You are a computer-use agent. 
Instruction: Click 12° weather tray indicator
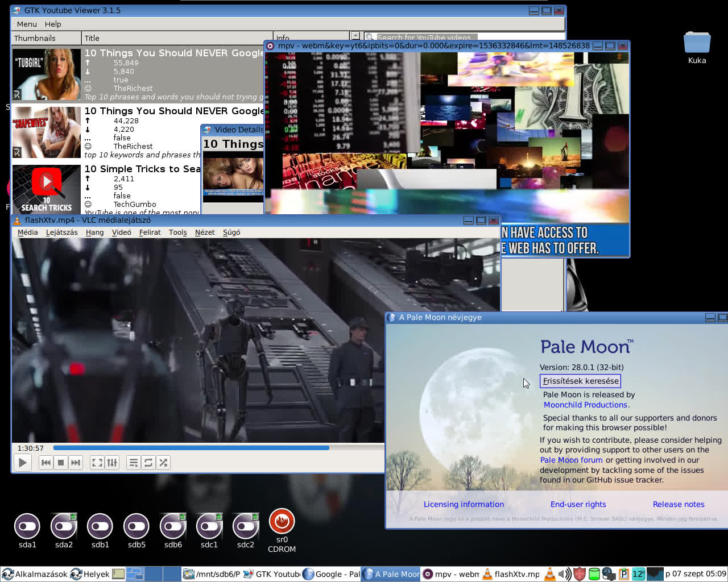point(638,574)
